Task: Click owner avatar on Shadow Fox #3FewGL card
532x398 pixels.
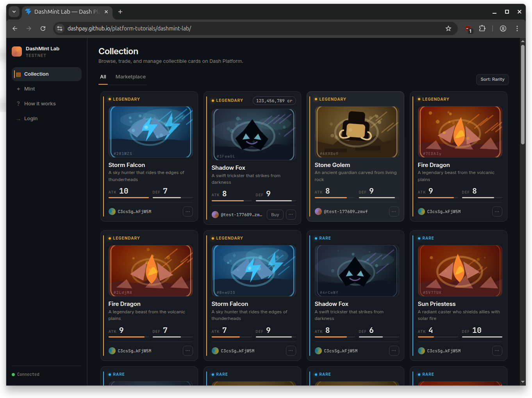Action: click(215, 215)
